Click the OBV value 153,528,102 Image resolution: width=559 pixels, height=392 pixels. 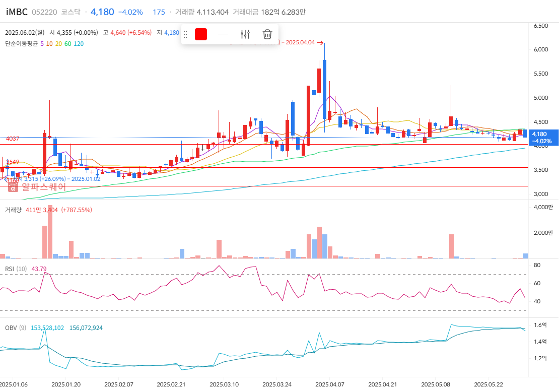47,328
